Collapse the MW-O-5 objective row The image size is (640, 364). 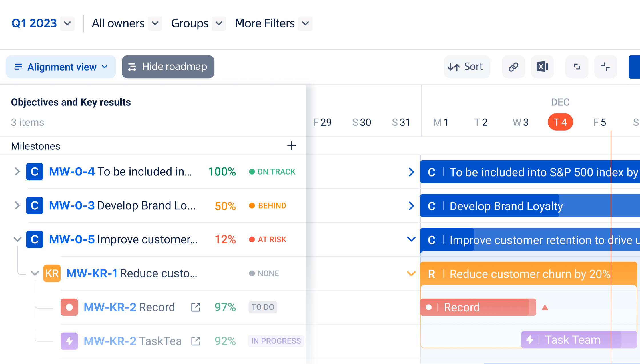pyautogui.click(x=17, y=239)
